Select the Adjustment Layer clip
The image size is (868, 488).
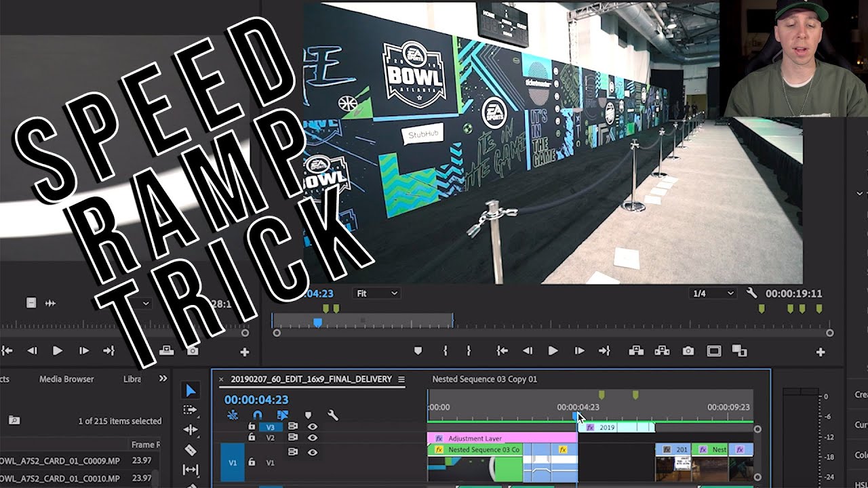[x=502, y=438]
